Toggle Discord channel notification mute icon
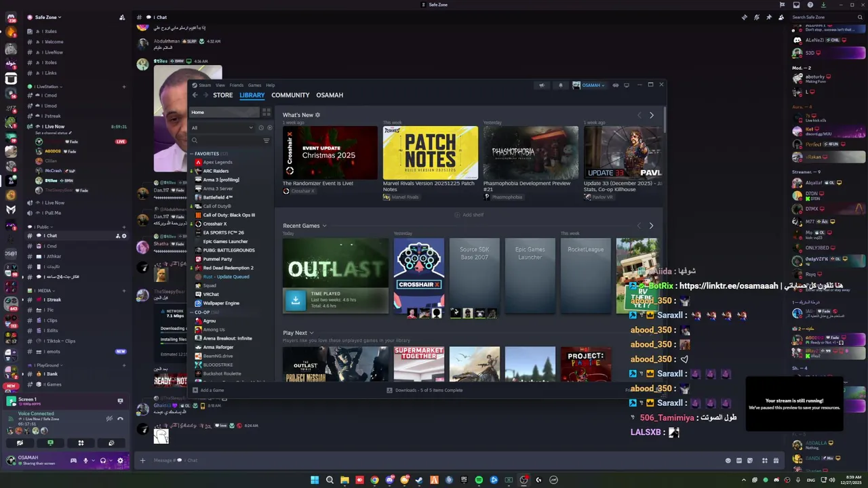The height and width of the screenshot is (488, 868). tap(757, 17)
